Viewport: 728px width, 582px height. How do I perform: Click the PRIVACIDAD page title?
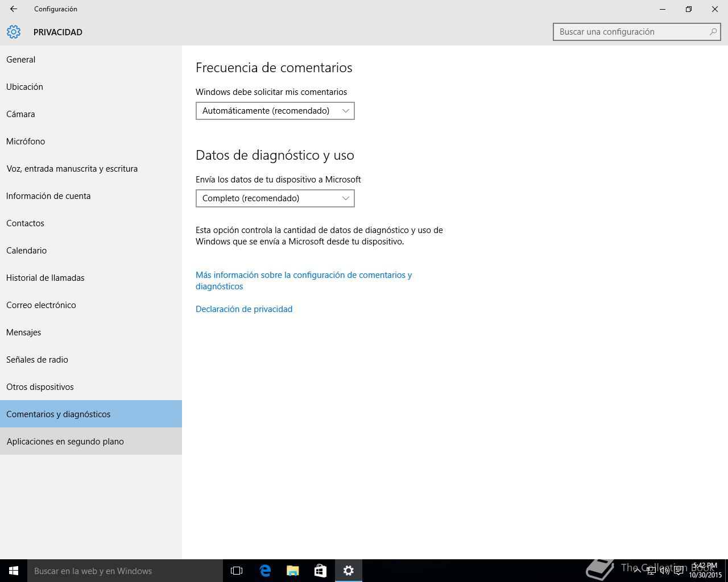pos(58,32)
